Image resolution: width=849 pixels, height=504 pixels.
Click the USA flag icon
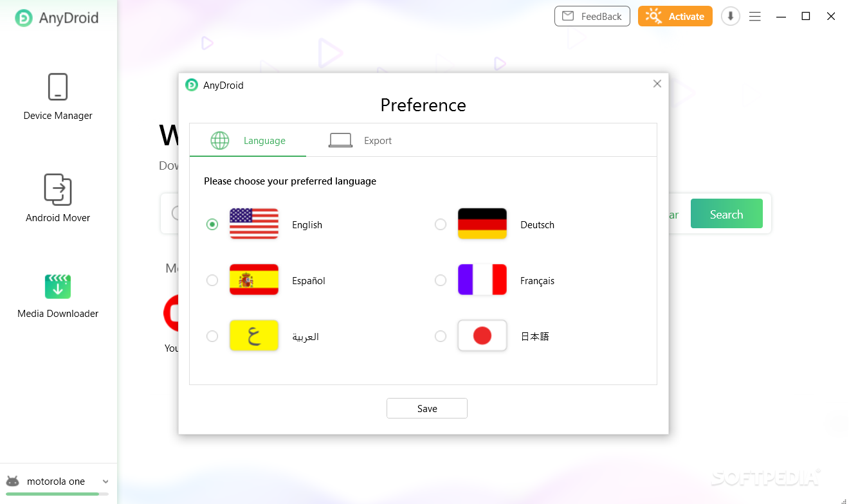coord(254,224)
